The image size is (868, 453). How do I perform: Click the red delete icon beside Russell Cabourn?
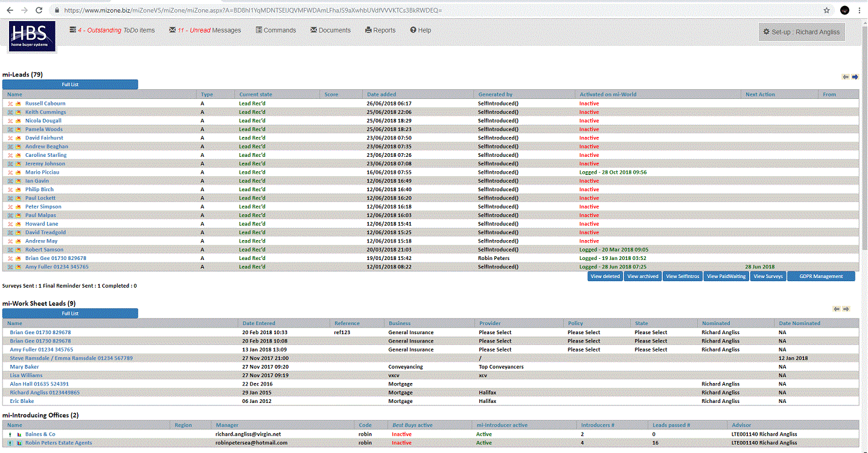pos(10,104)
